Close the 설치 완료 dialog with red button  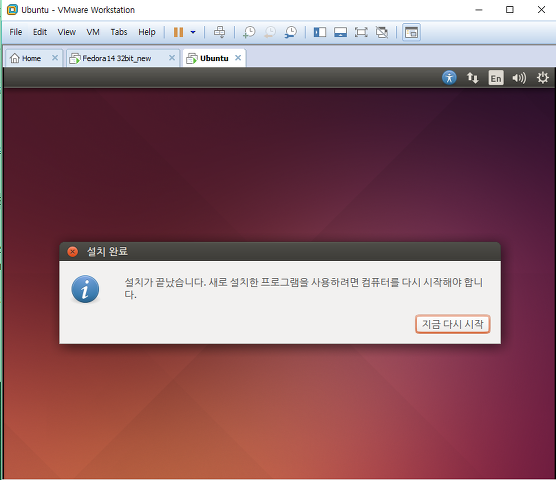pos(73,252)
